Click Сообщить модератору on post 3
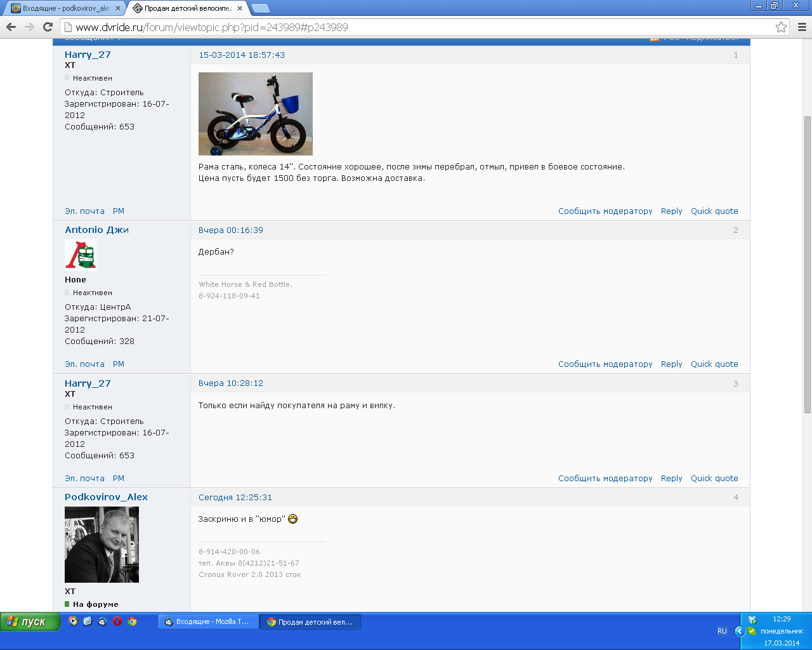This screenshot has height=650, width=812. (605, 479)
